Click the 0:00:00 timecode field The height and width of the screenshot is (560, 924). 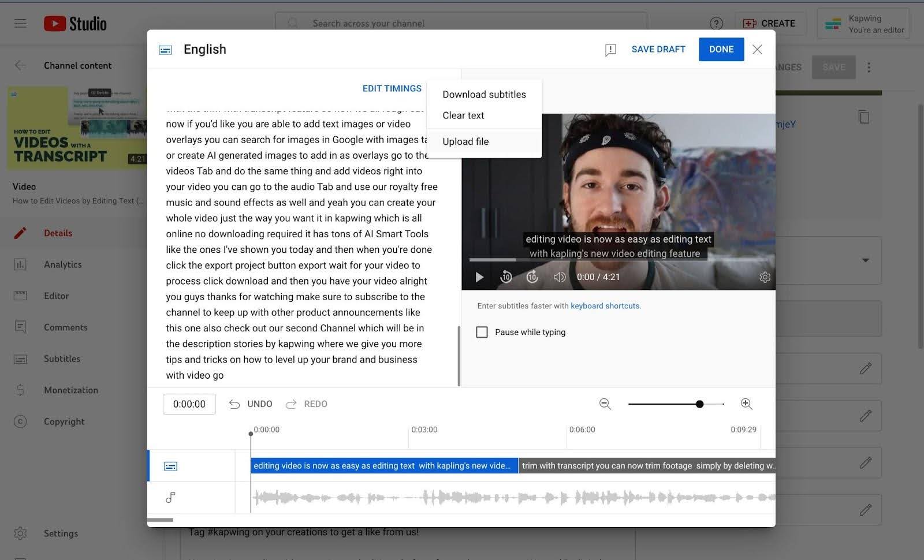coord(189,404)
